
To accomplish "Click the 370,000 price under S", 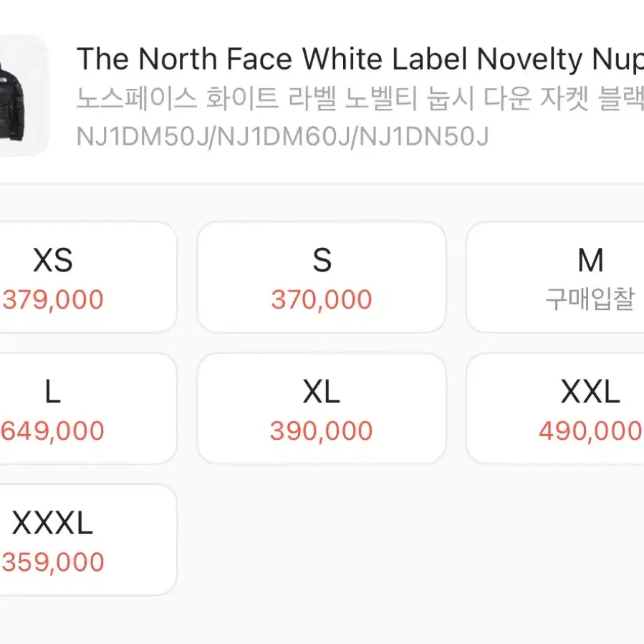I will point(322,299).
